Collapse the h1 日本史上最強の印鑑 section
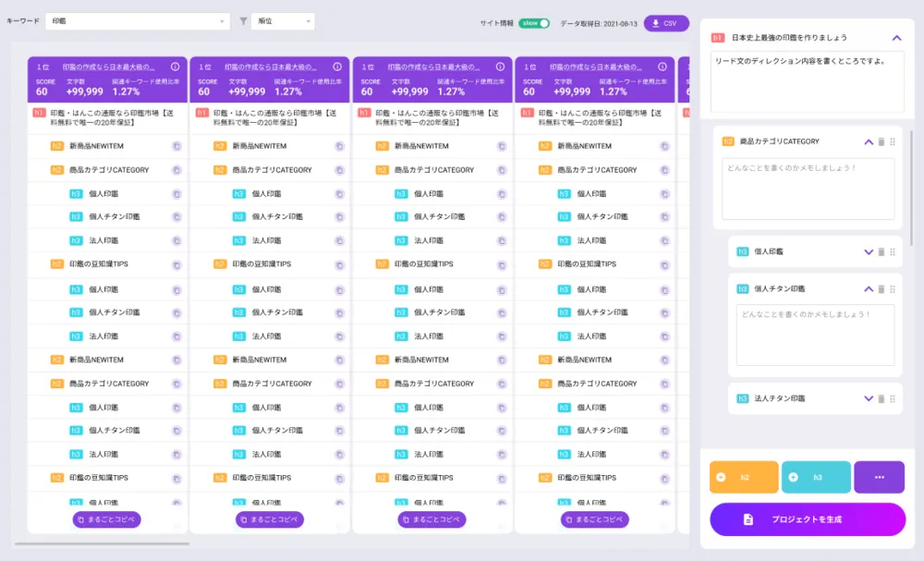 coord(896,38)
